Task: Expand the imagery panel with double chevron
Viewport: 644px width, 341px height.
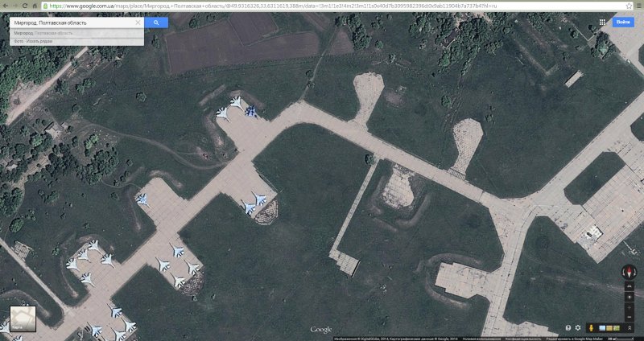Action: click(x=629, y=328)
